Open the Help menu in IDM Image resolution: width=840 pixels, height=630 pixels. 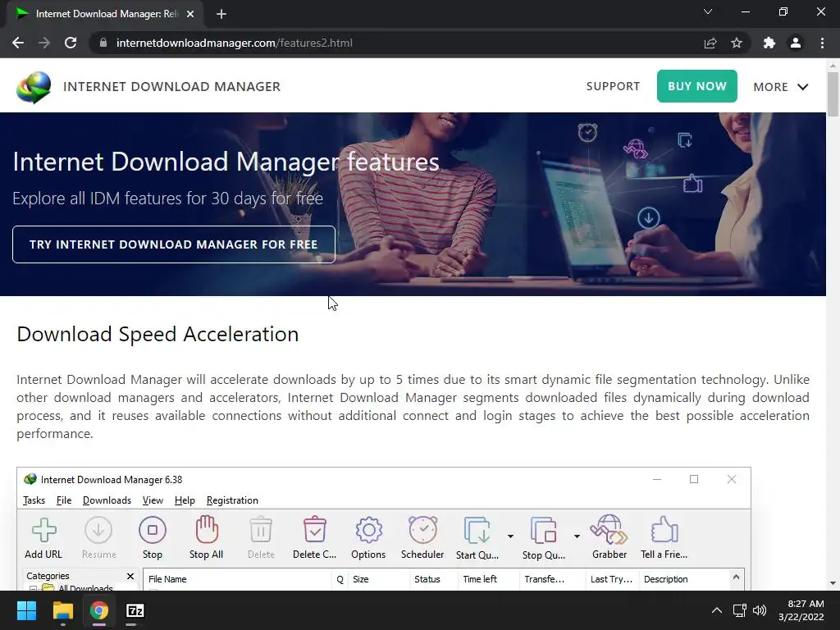point(185,500)
